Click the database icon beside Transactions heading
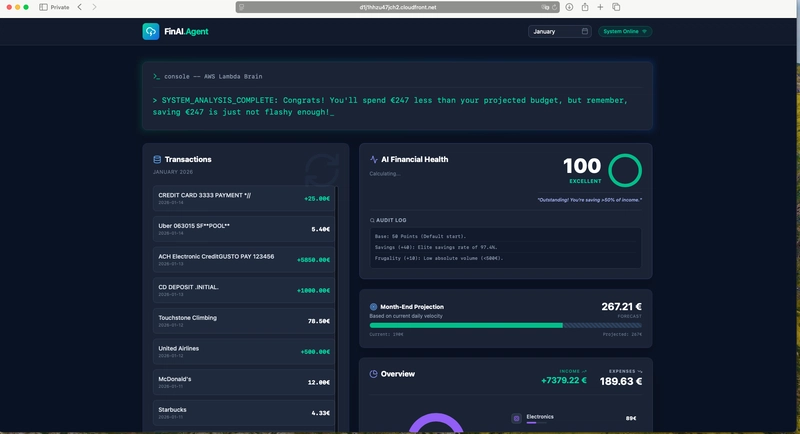This screenshot has height=434, width=800. [157, 159]
